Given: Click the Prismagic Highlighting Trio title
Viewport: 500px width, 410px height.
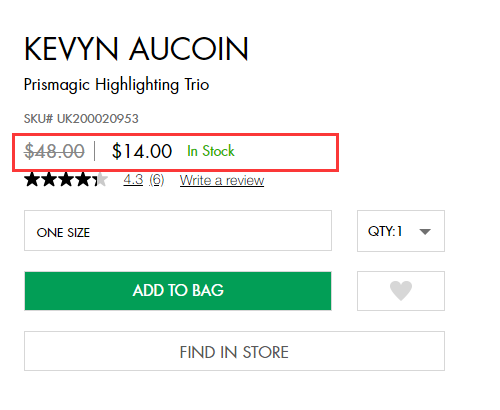Looking at the screenshot, I should (x=116, y=85).
